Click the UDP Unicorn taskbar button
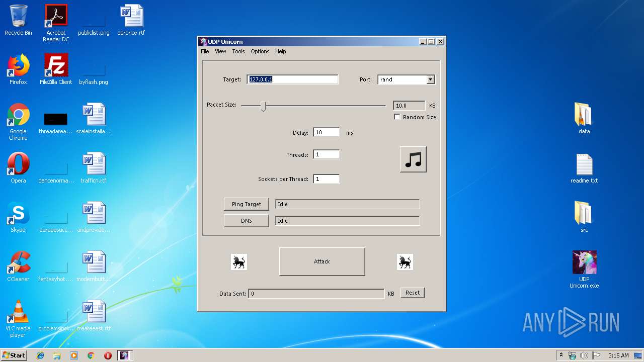Screen dimensions: 644x362 (124, 355)
